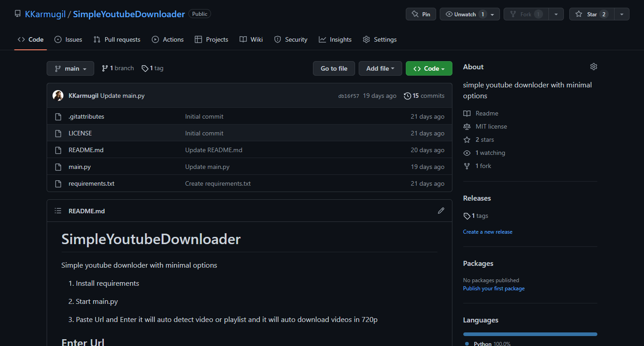Open the main branch selector dropdown

coord(70,68)
